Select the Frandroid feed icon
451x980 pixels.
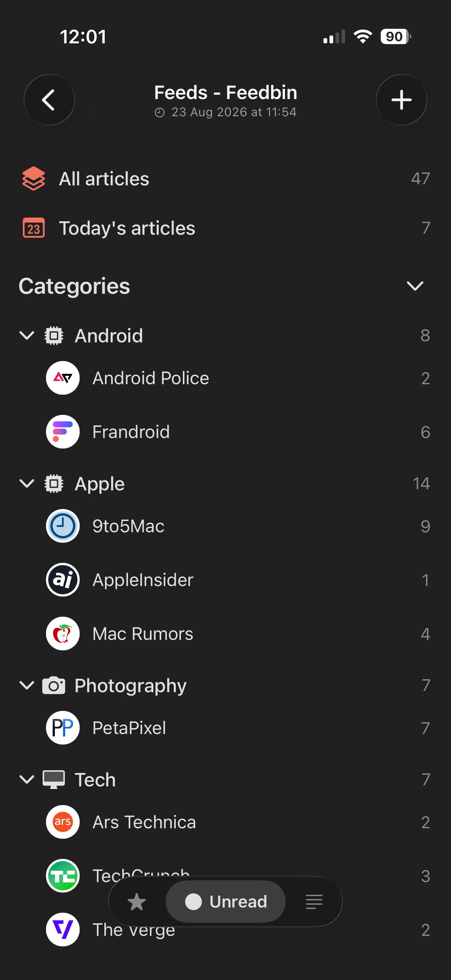click(x=63, y=432)
